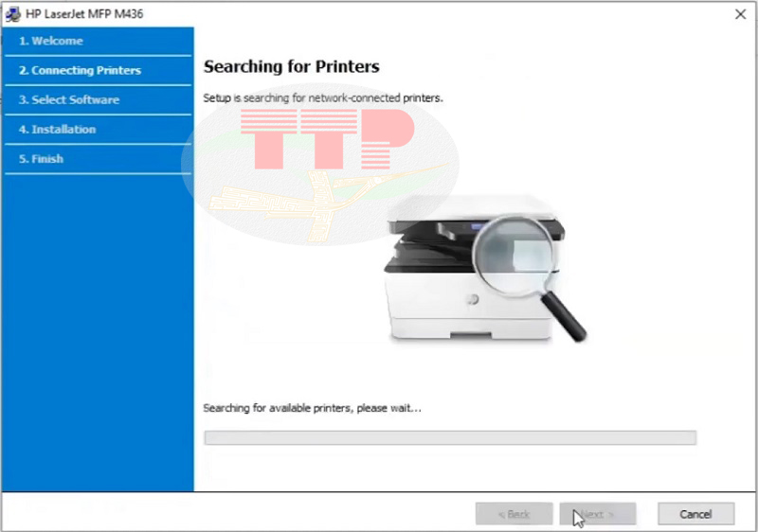Click the Searching for Printers heading
The image size is (758, 532).
pos(292,66)
